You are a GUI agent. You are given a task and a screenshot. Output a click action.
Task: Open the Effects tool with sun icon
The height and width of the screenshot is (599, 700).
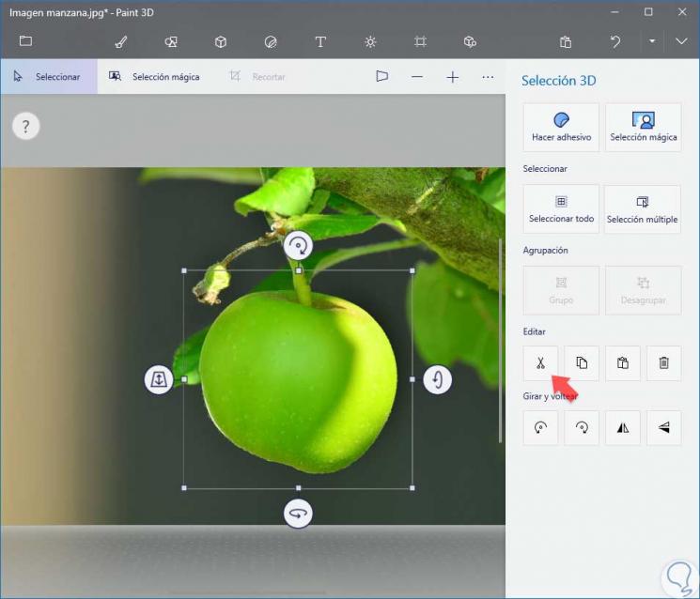click(x=370, y=41)
